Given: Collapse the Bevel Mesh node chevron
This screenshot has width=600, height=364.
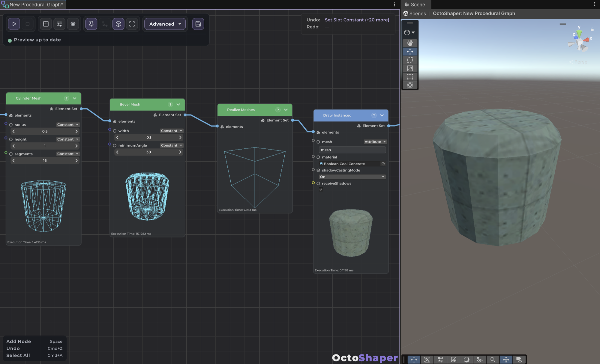Looking at the screenshot, I should coord(178,104).
